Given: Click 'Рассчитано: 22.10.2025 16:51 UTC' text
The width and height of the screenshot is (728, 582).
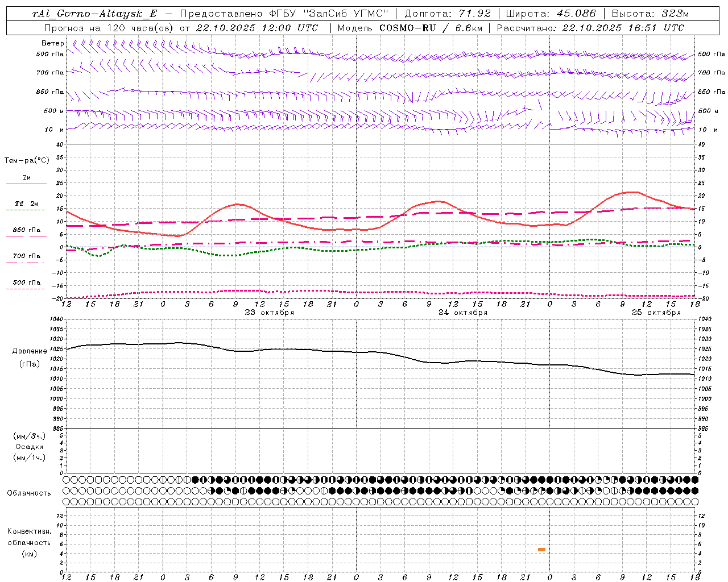Looking at the screenshot, I should tap(590, 28).
